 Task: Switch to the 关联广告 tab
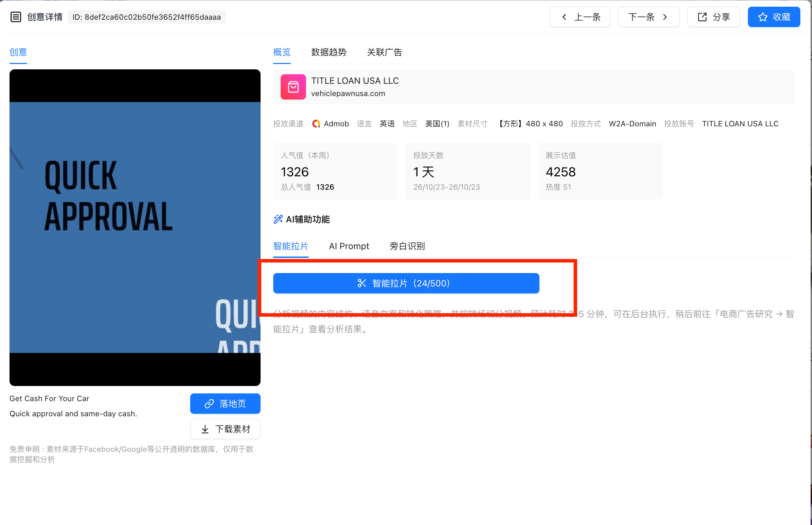point(384,52)
